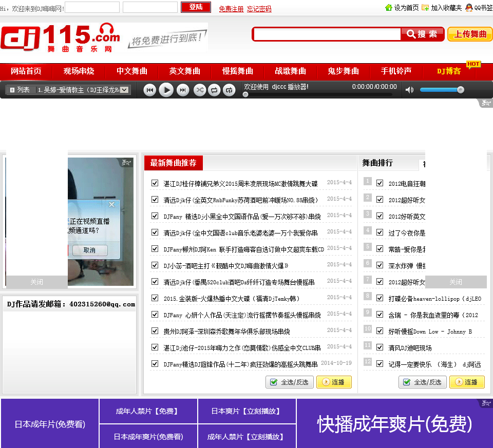The width and height of the screenshot is (493, 448).
Task: Adjust the player volume slider
Action: 442,90
